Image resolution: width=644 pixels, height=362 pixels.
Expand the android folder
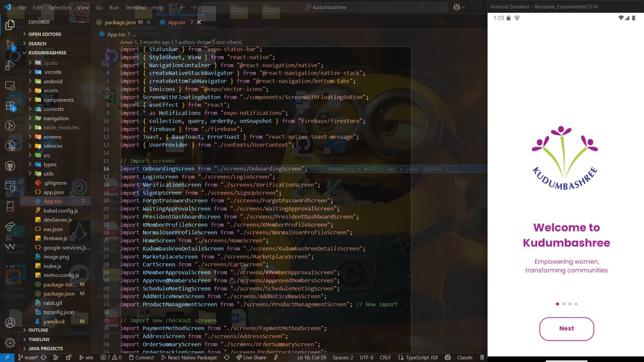[53, 81]
